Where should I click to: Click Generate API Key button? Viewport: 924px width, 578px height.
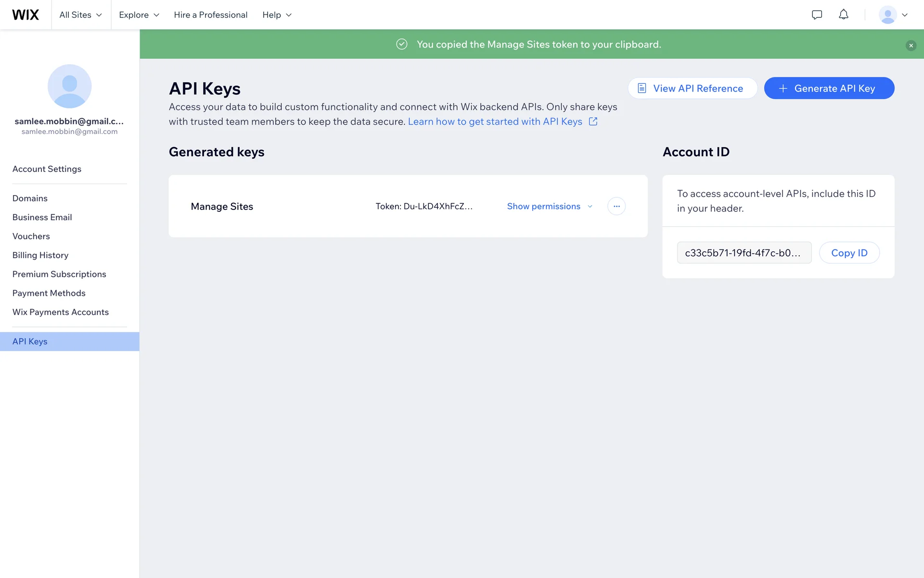click(829, 88)
